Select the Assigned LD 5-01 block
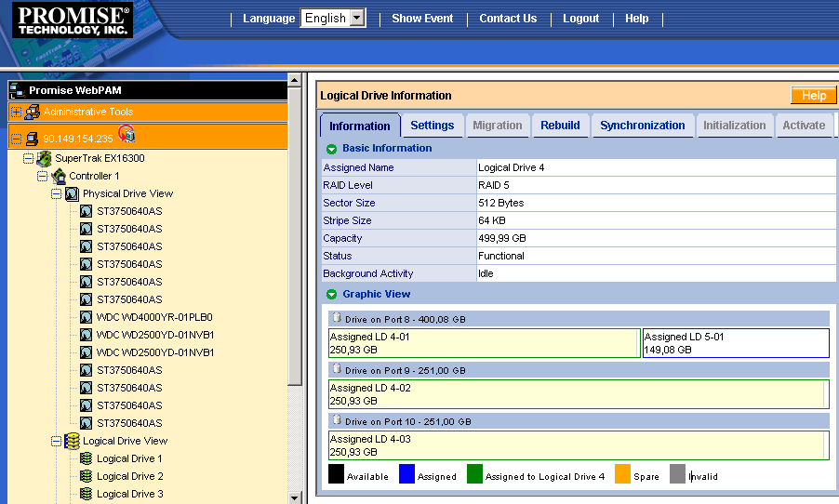The height and width of the screenshot is (504, 839). 735,343
